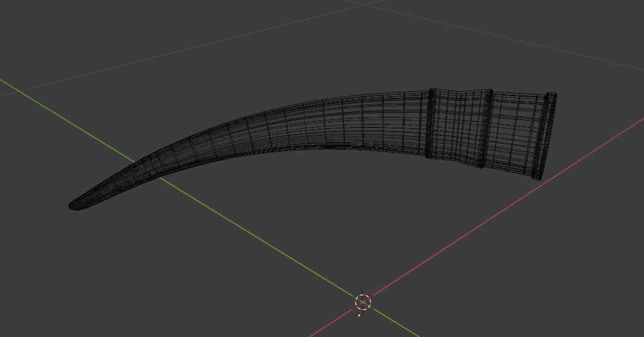
Task: Click the orange object origin dot
Action: [x=359, y=316]
